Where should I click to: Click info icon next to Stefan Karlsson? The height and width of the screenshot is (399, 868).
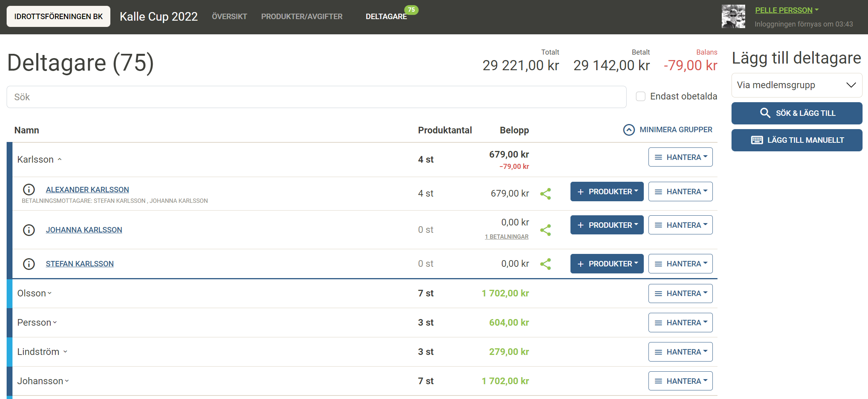pos(29,264)
